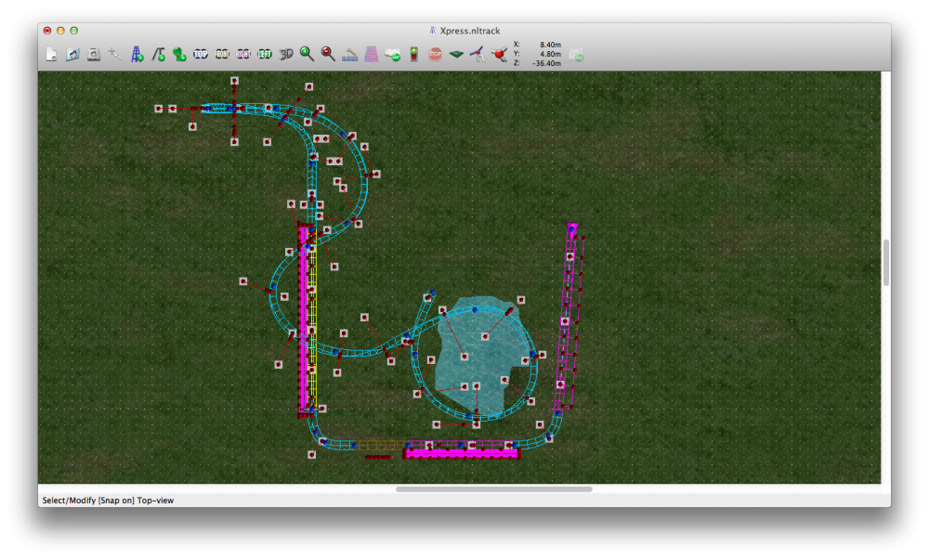Select the green tree scenery tool
929x560 pixels.
coord(179,55)
